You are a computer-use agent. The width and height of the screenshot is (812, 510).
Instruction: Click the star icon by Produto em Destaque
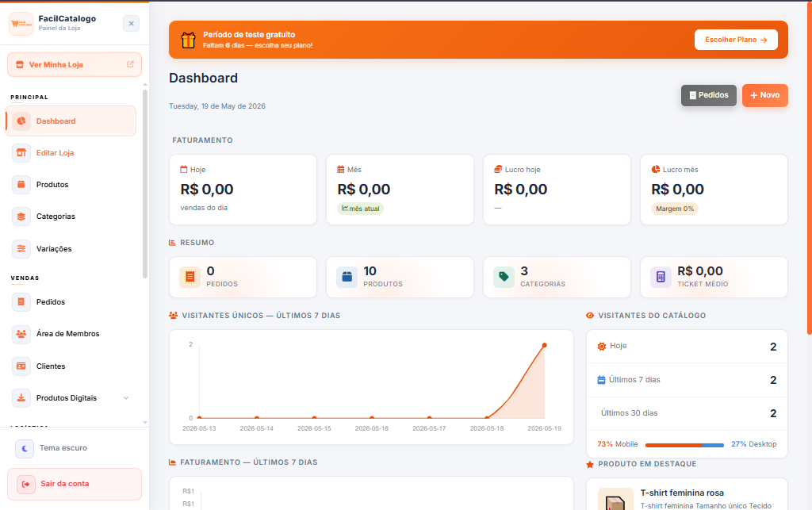point(590,465)
